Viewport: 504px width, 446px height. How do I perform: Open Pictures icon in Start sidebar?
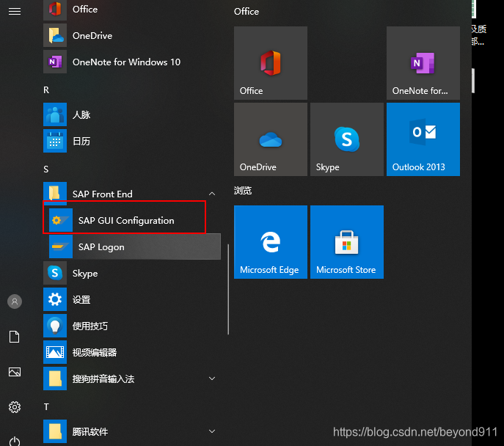click(x=15, y=372)
